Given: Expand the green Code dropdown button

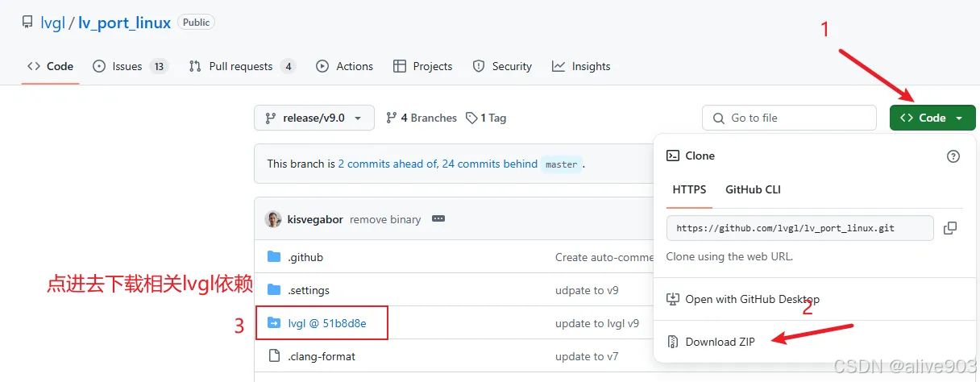Looking at the screenshot, I should click(x=932, y=118).
